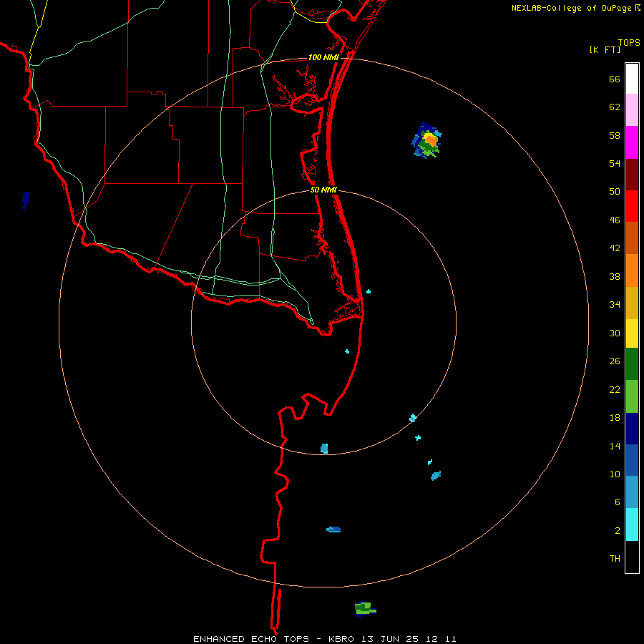The image size is (644, 644).
Task: Click the navy swatch labeled 22
Action: (632, 429)
